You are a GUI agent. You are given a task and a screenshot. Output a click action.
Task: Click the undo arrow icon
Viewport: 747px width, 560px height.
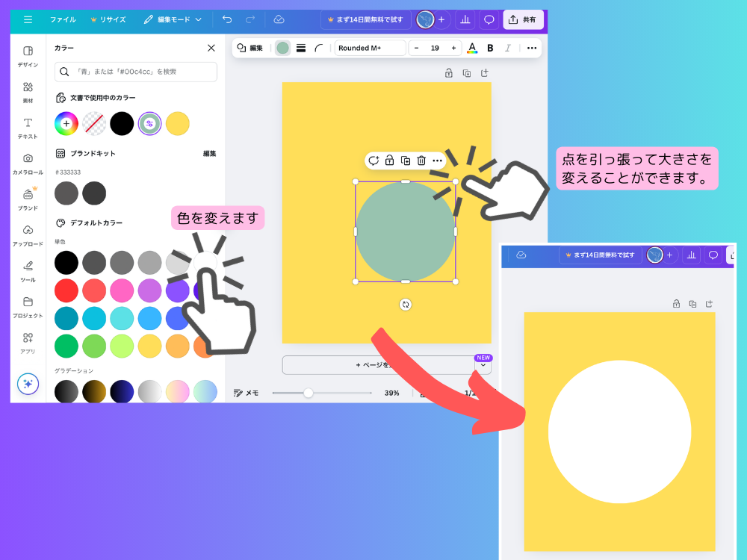click(x=227, y=19)
